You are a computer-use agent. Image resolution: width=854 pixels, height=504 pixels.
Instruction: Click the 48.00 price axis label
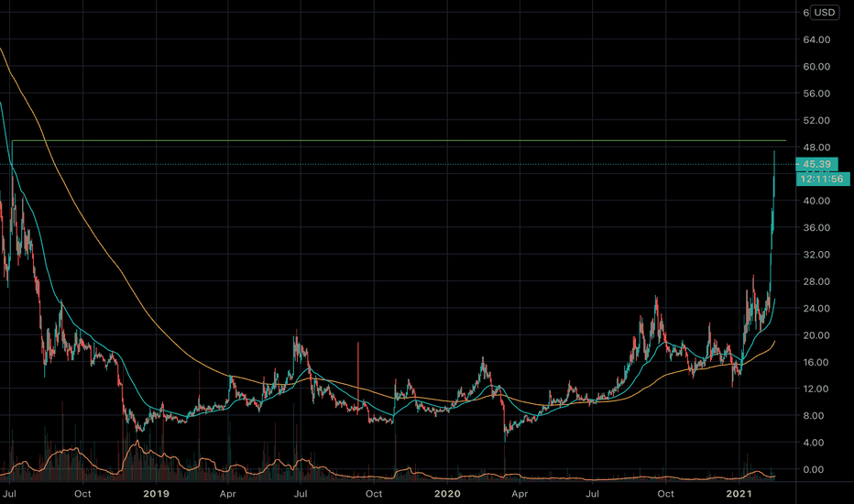[x=816, y=148]
